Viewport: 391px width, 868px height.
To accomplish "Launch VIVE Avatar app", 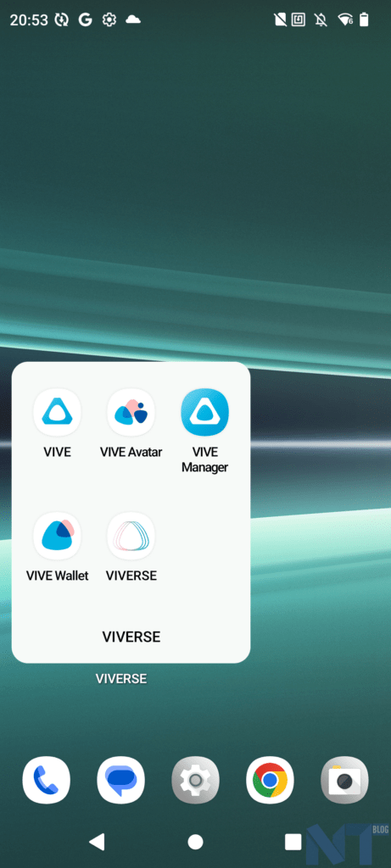I will pos(131,413).
